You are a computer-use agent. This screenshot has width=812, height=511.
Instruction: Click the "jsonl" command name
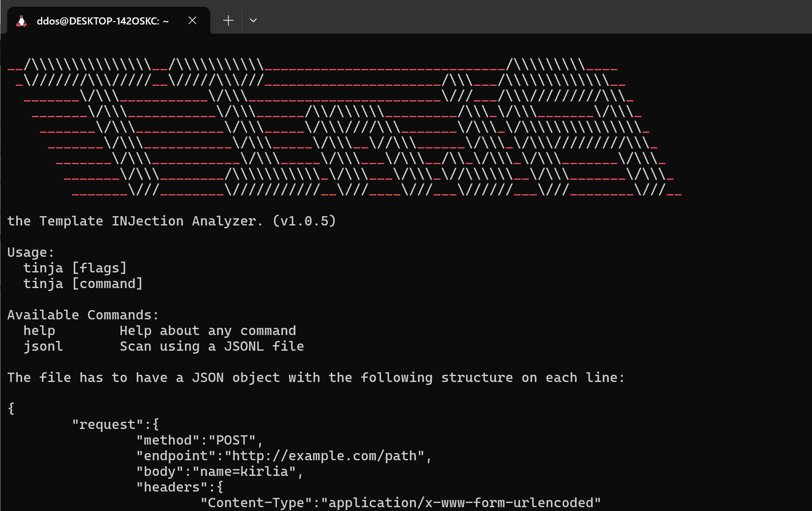pyautogui.click(x=43, y=346)
